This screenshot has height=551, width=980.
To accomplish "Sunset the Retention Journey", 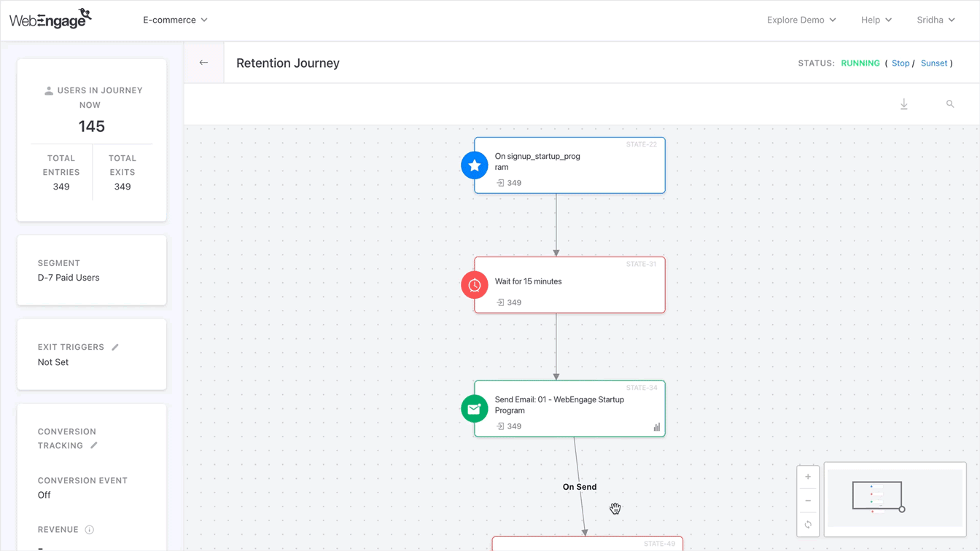I will pos(934,63).
